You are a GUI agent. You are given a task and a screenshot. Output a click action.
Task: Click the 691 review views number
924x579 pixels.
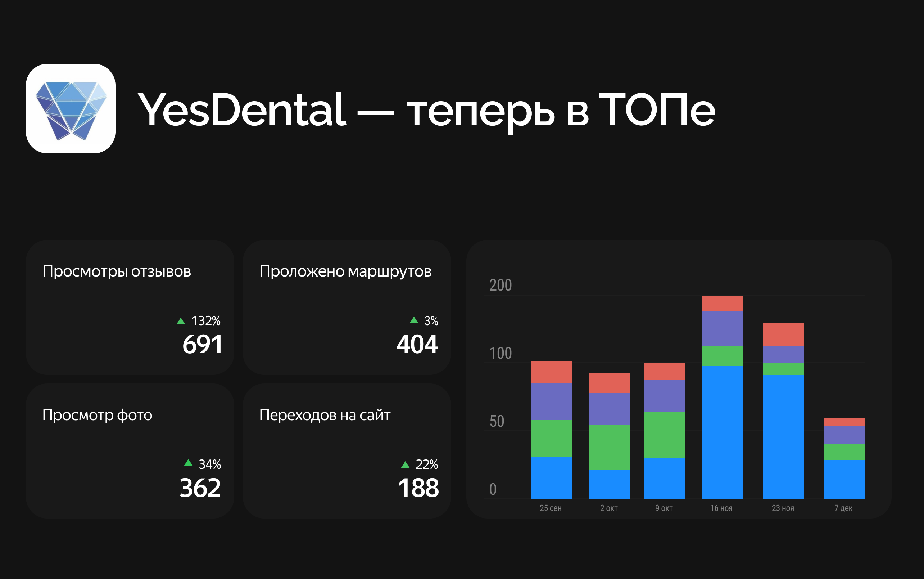(x=203, y=344)
